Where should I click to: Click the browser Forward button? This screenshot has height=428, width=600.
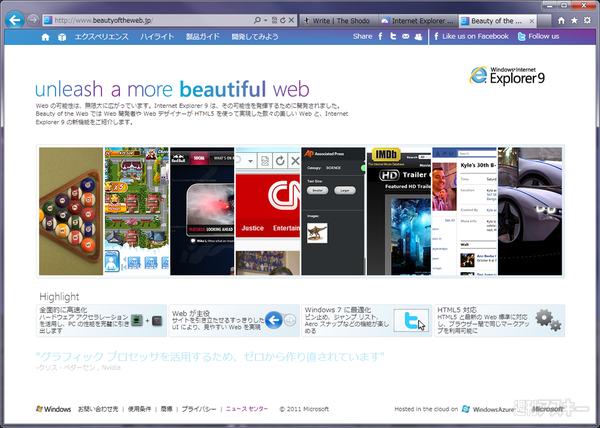[x=33, y=19]
